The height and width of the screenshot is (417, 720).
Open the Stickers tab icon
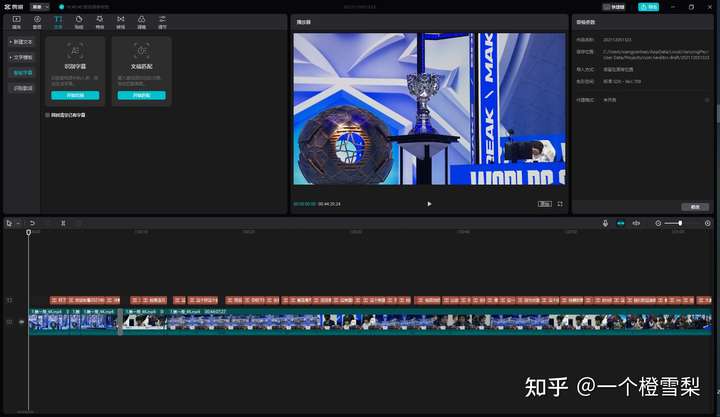coord(79,22)
